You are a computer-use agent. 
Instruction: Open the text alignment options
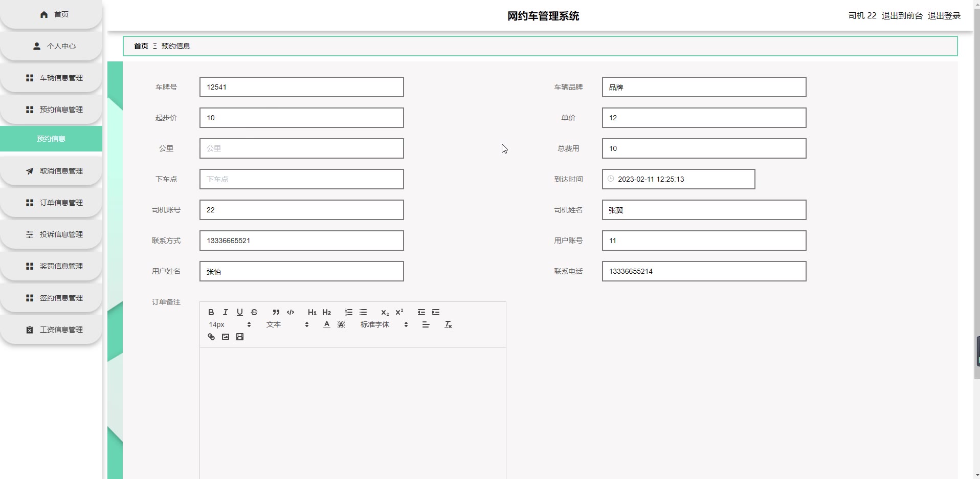pos(426,324)
